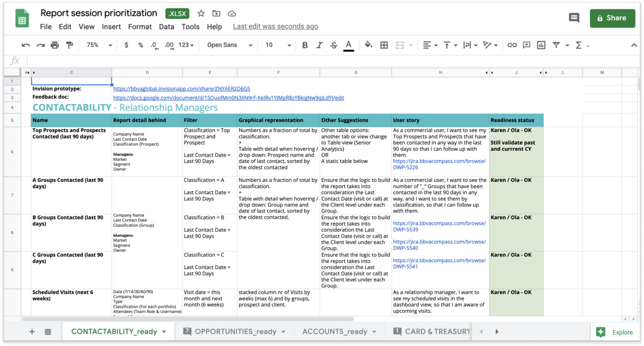The height and width of the screenshot is (346, 644).
Task: Toggle bold formatting
Action: [305, 45]
